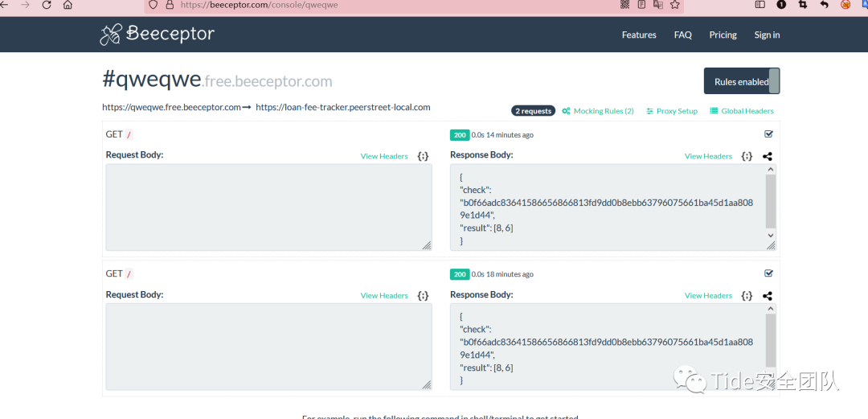View Headers of first response body
This screenshot has width=868, height=419.
[708, 156]
